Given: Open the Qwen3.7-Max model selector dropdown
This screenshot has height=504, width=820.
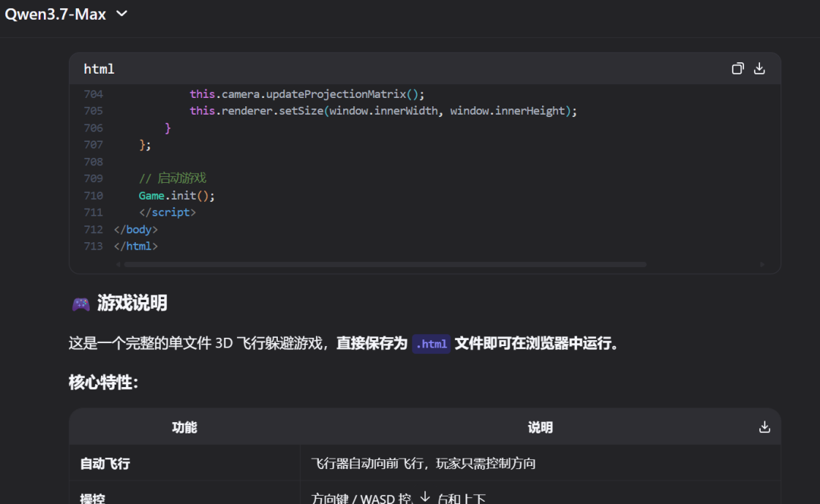Looking at the screenshot, I should [66, 14].
